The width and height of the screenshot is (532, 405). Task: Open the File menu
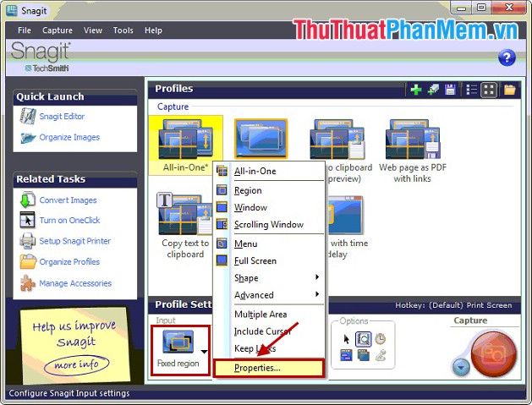click(24, 30)
